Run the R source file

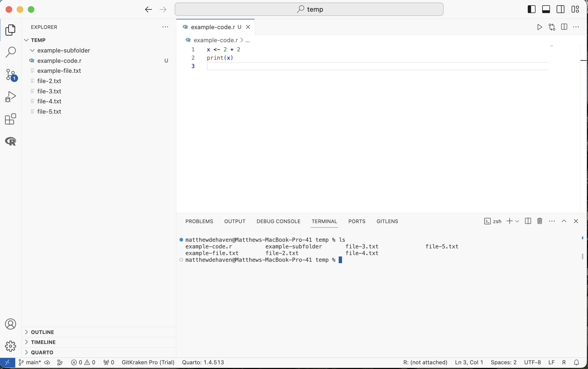[539, 27]
